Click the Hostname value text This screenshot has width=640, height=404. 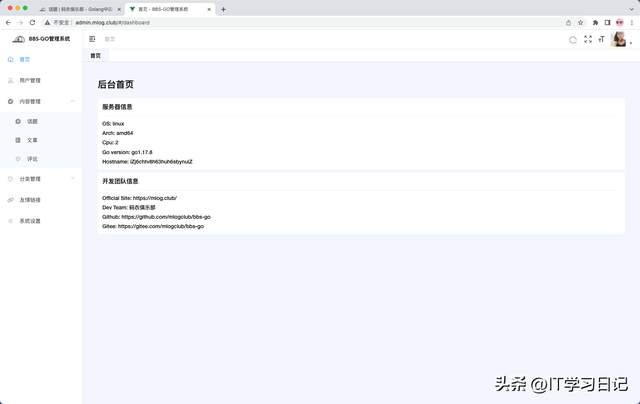[x=161, y=162]
